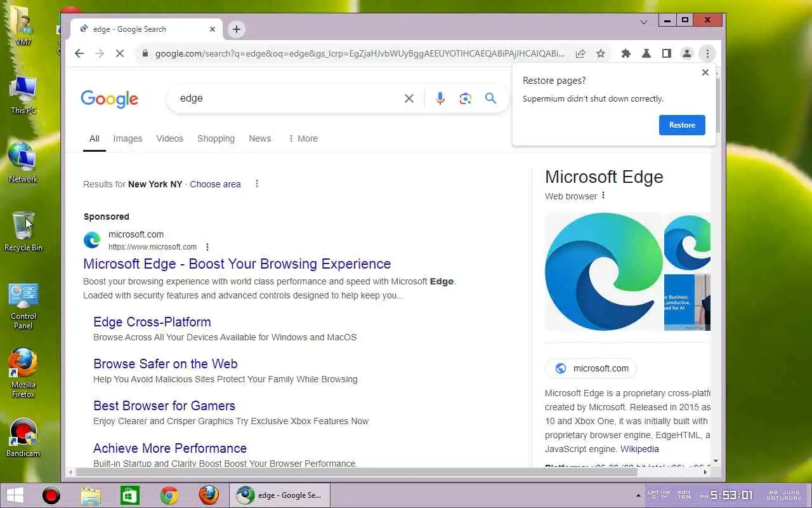Open the microsoft.com chip in knowledge panel

click(x=591, y=368)
